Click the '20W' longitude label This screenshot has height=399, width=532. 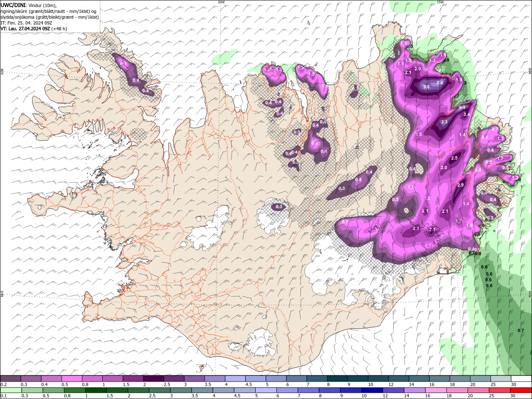click(221, 2)
